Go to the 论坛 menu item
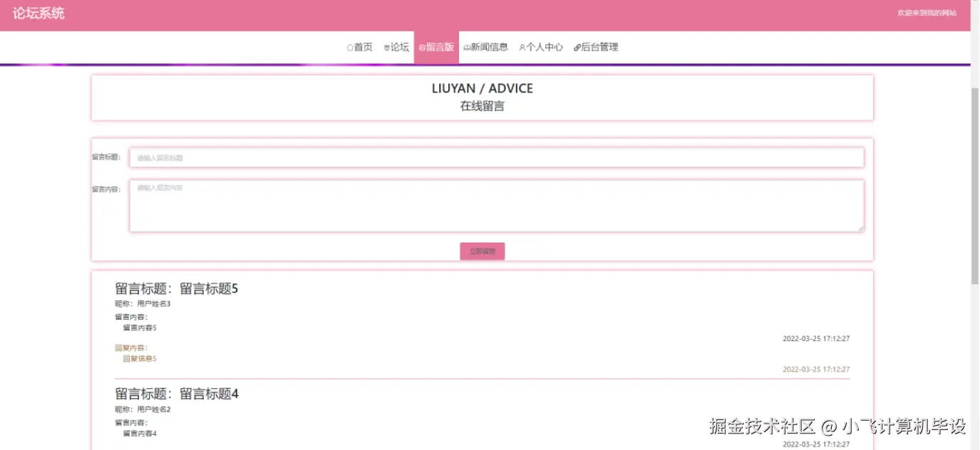Screen dimensions: 980x450 [x=396, y=47]
